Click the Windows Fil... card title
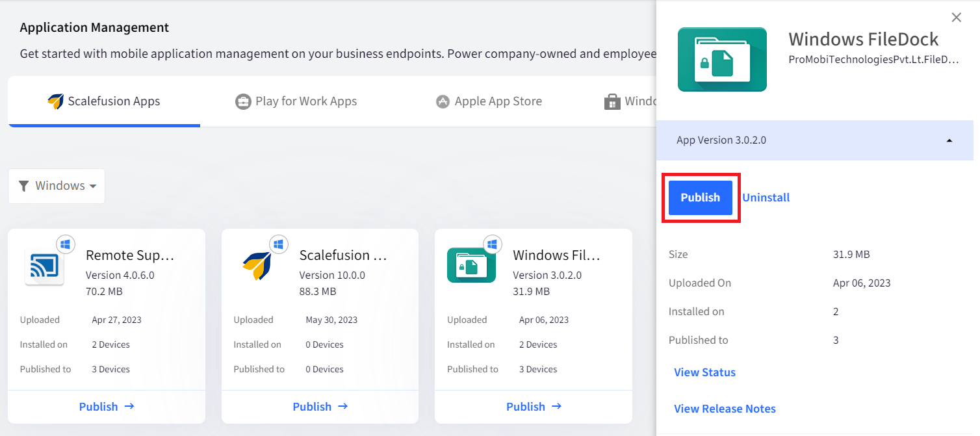 (x=556, y=255)
